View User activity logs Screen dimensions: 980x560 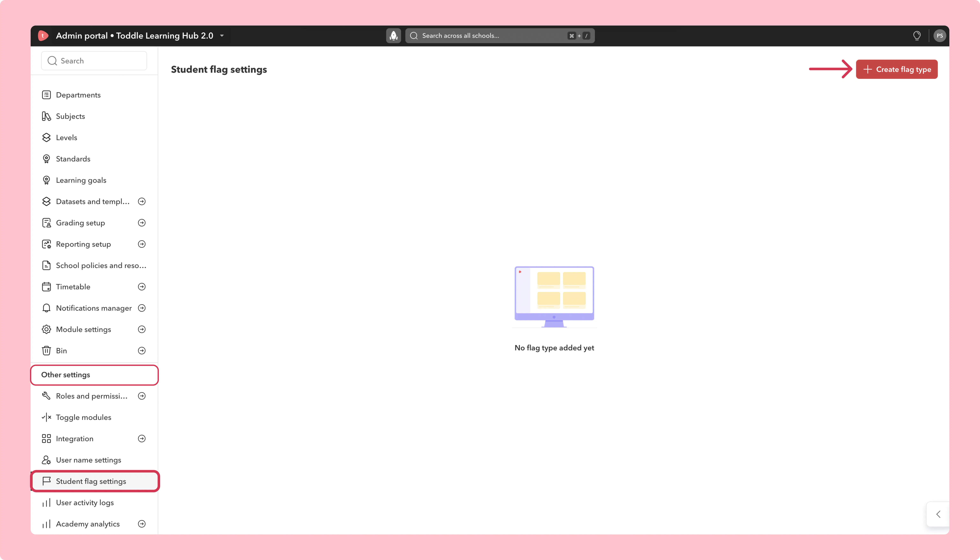click(x=94, y=503)
